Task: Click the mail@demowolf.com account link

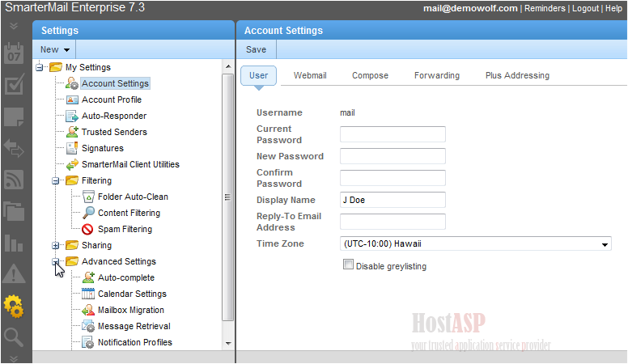Action: (x=470, y=8)
